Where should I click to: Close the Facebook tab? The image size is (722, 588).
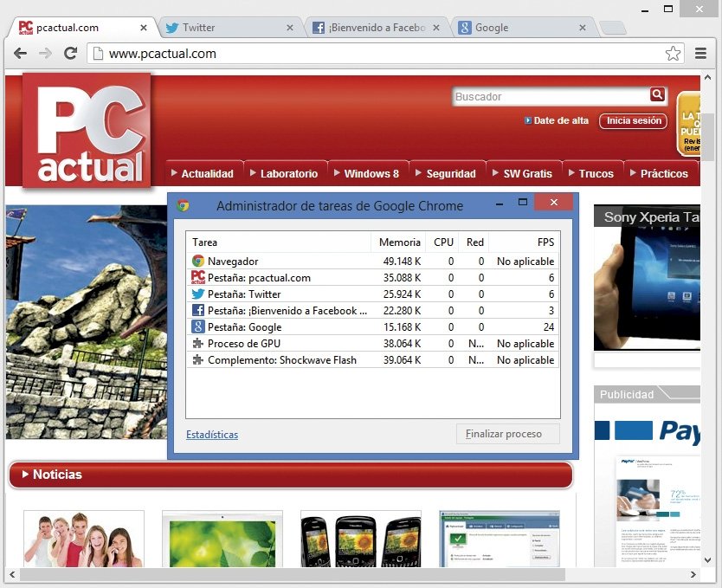pyautogui.click(x=436, y=28)
